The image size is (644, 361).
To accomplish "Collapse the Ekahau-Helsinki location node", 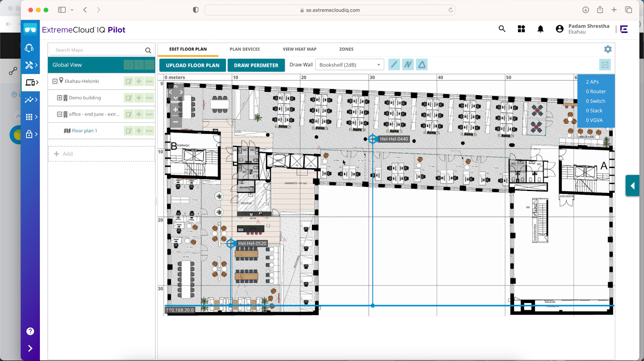I will (55, 81).
